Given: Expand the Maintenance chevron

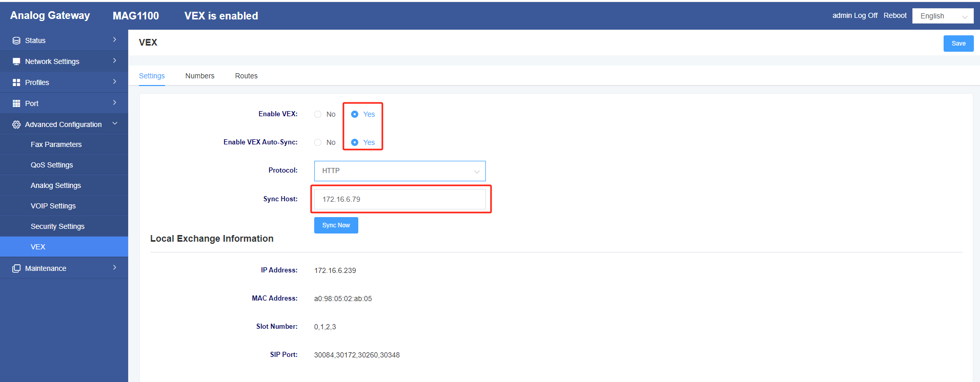Looking at the screenshot, I should 114,267.
